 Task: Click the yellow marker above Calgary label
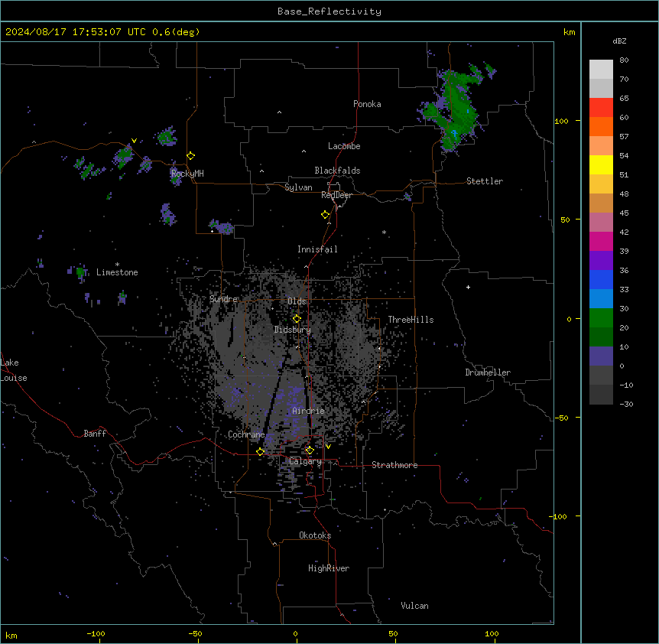(x=310, y=450)
